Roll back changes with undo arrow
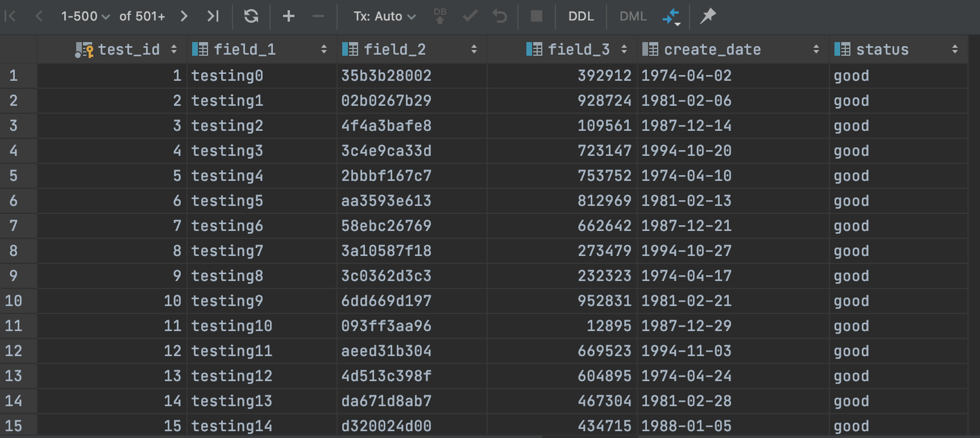980x438 pixels. [500, 16]
